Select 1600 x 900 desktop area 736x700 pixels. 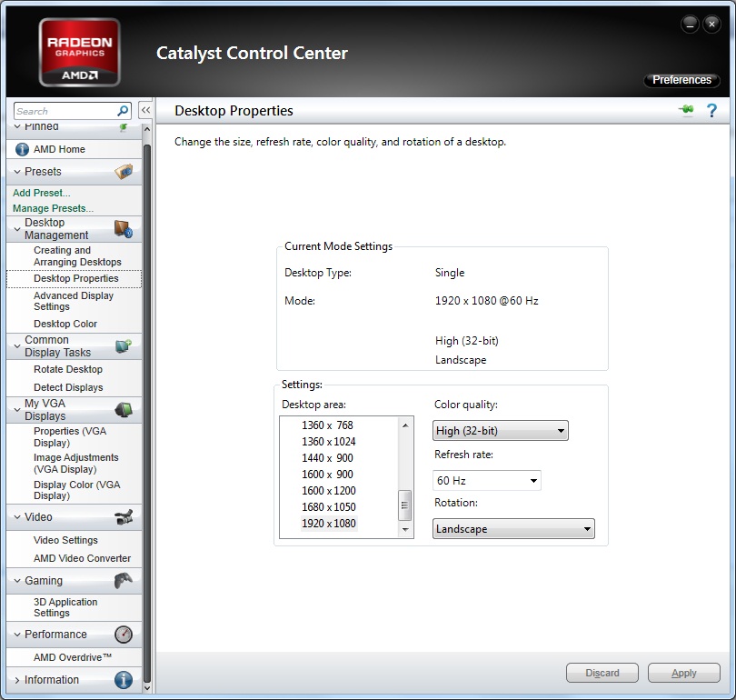(x=327, y=475)
